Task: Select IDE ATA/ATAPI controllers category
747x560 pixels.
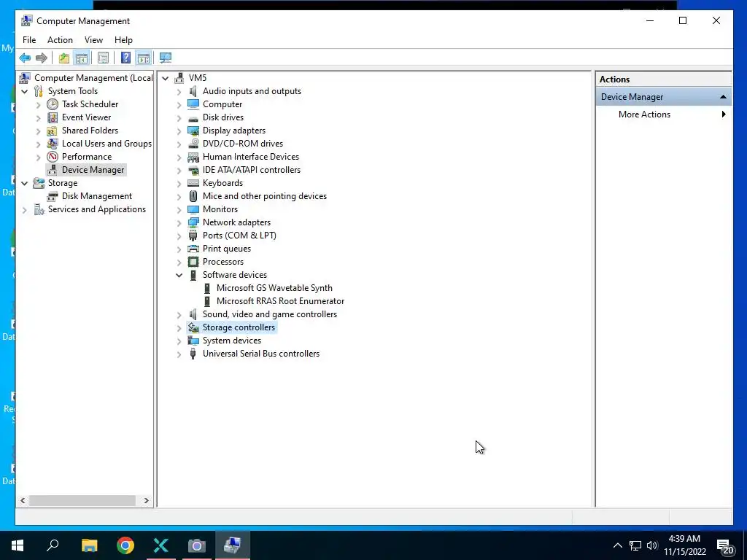Action: coord(252,170)
